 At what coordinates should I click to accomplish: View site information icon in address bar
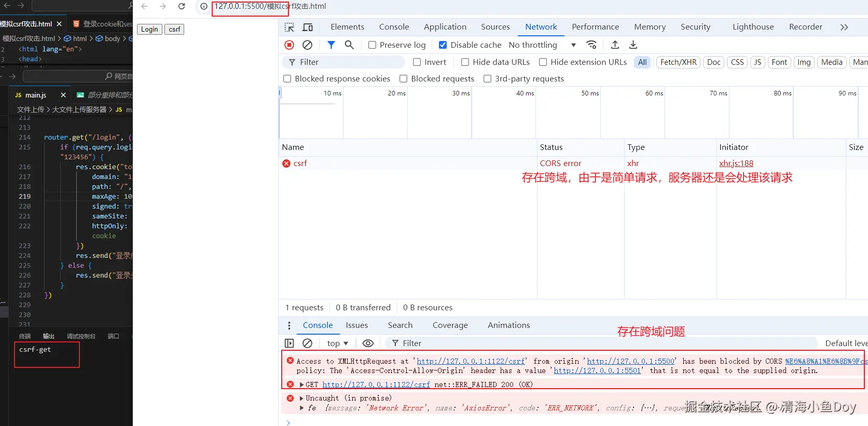tap(204, 6)
